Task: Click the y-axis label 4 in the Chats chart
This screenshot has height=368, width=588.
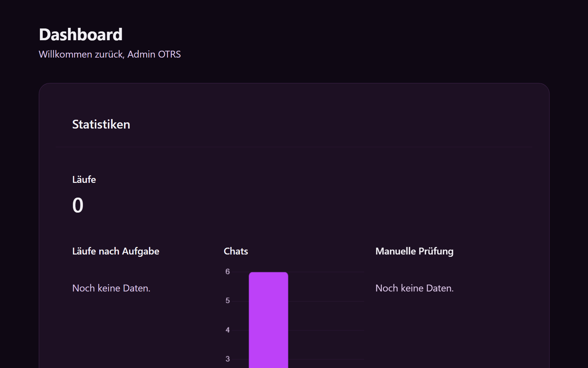Action: 228,330
